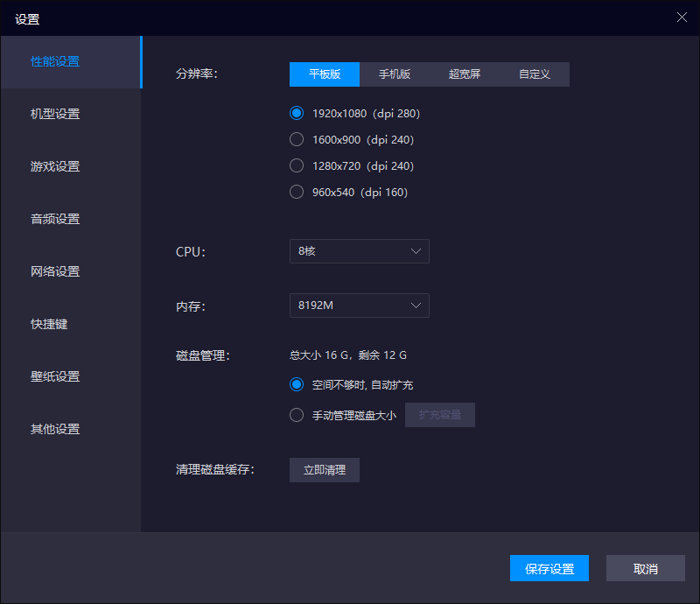Pick the 960x540 (dpi 160) resolution
Screen dimensions: 700x604
tap(297, 192)
